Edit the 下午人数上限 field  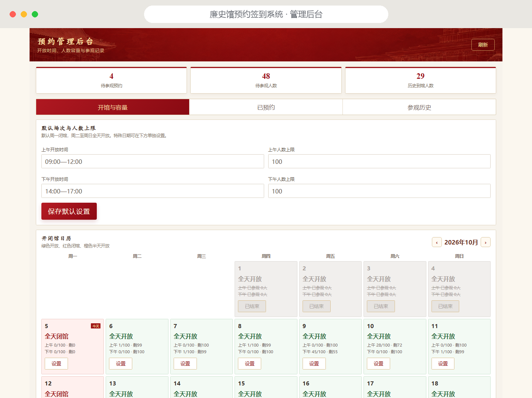pos(379,191)
